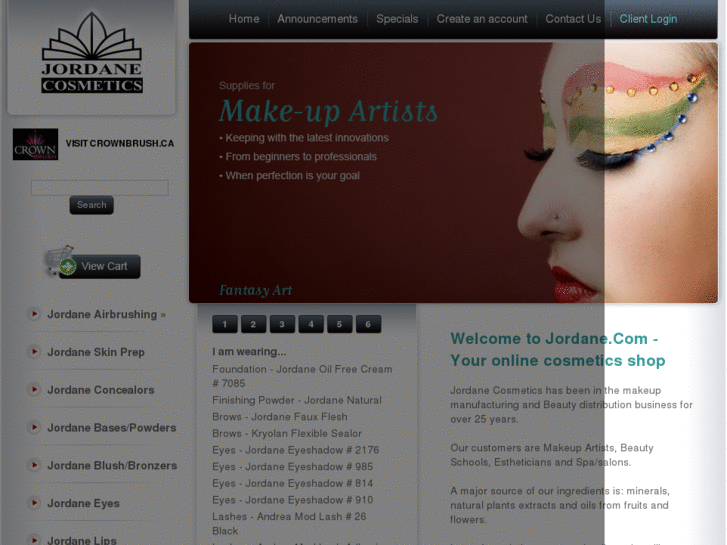Click 'From beginners to professionals' bullet
Image resolution: width=727 pixels, height=545 pixels.
(298, 157)
